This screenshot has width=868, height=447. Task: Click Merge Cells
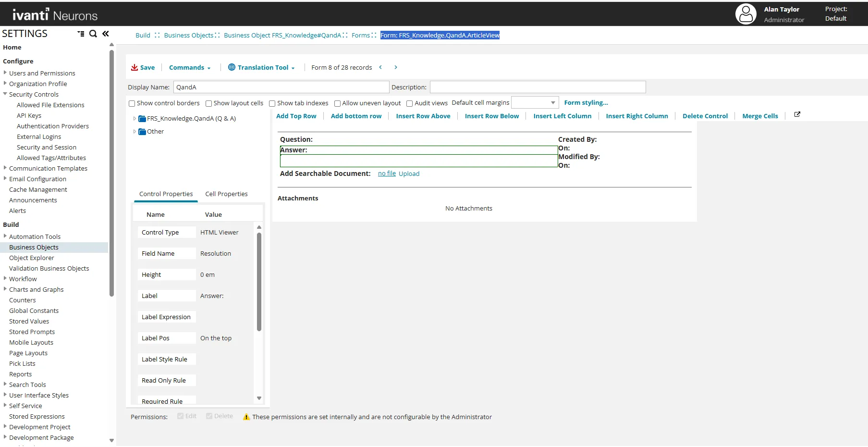point(760,116)
